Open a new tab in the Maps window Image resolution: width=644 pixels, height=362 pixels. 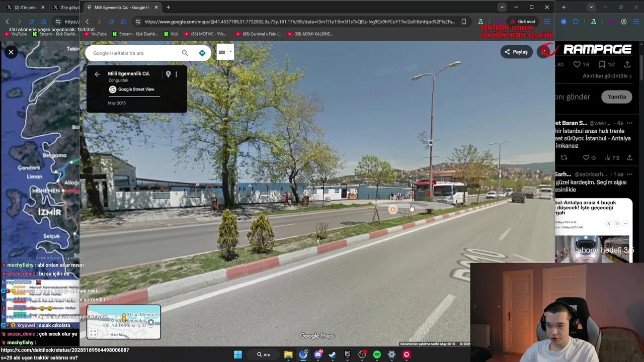[x=168, y=7]
